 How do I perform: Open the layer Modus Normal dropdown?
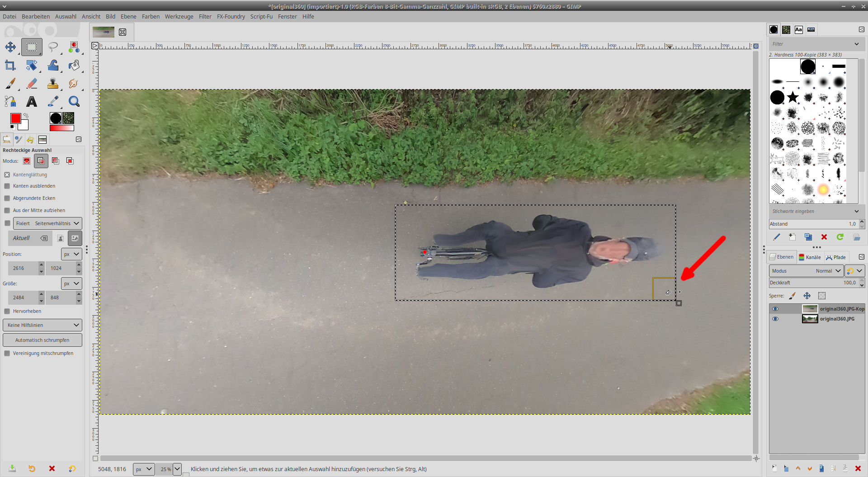pos(806,271)
